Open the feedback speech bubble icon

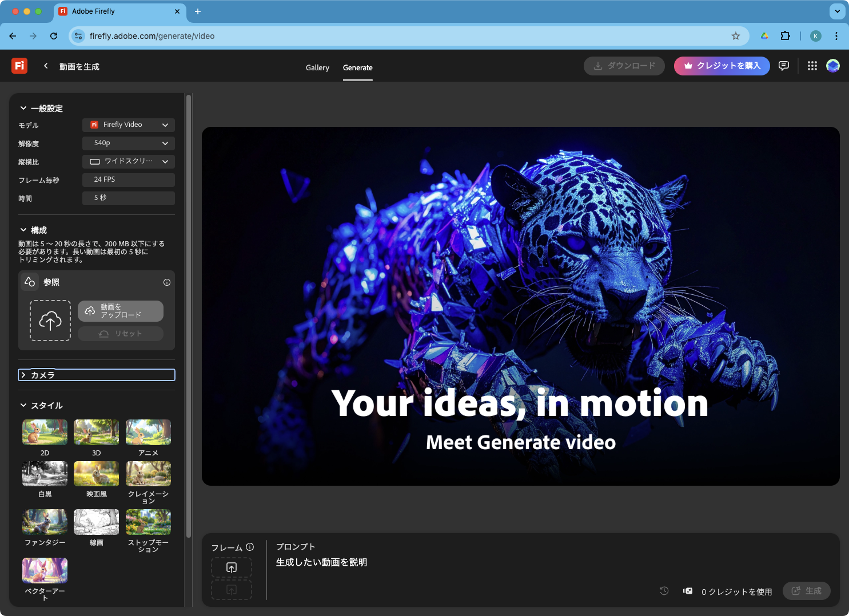pyautogui.click(x=784, y=66)
